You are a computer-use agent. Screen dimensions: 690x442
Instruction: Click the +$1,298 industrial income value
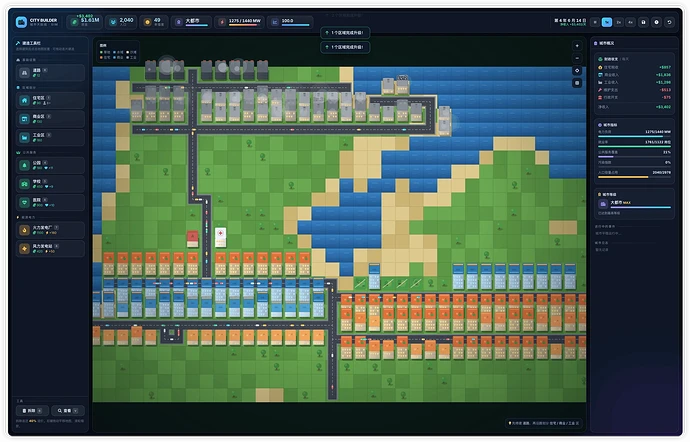(x=664, y=82)
